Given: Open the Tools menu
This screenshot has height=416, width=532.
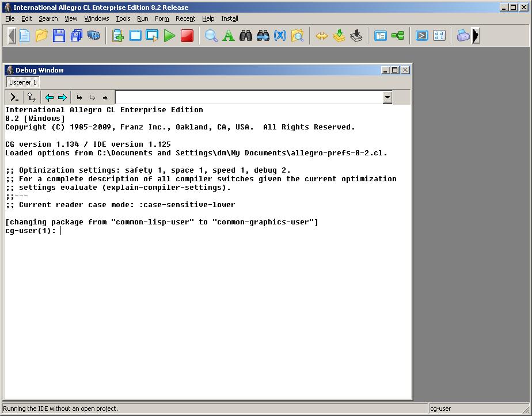Looking at the screenshot, I should point(123,18).
